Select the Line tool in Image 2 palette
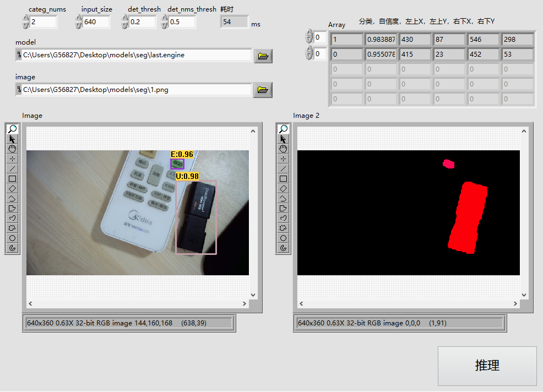Viewport: 543px width, 392px height. [283, 168]
